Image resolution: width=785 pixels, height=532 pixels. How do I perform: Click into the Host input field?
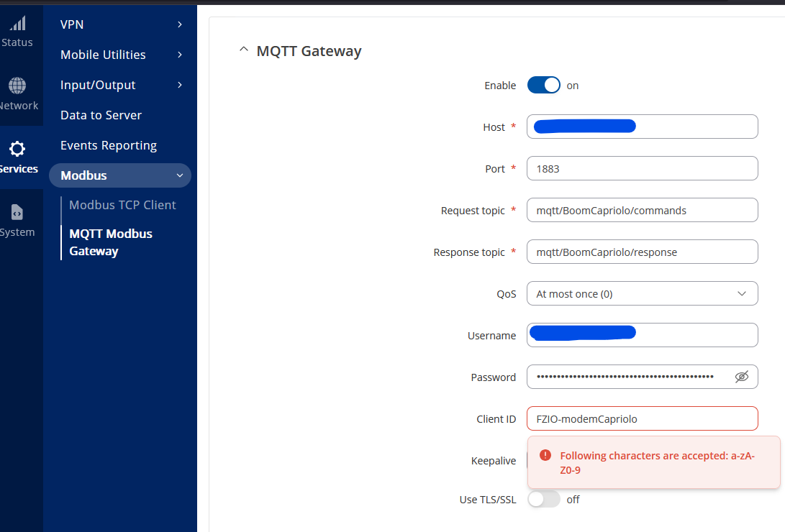tap(643, 127)
